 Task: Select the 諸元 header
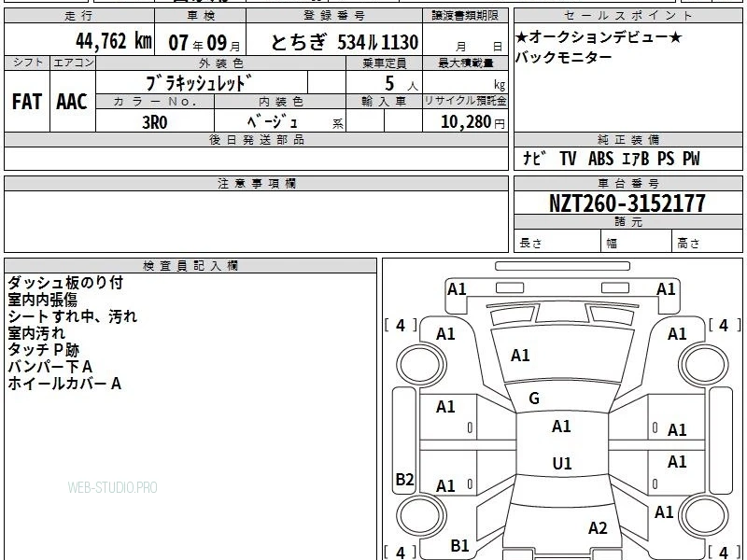[x=627, y=222]
